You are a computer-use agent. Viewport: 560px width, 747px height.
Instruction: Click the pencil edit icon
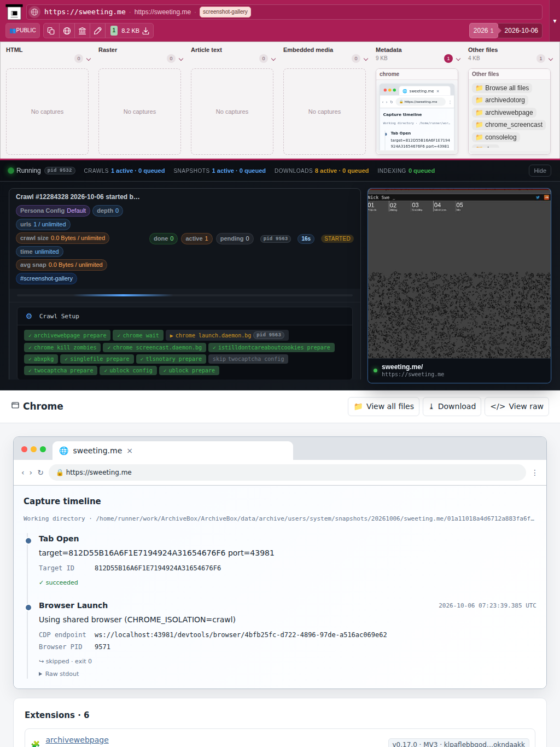(98, 31)
